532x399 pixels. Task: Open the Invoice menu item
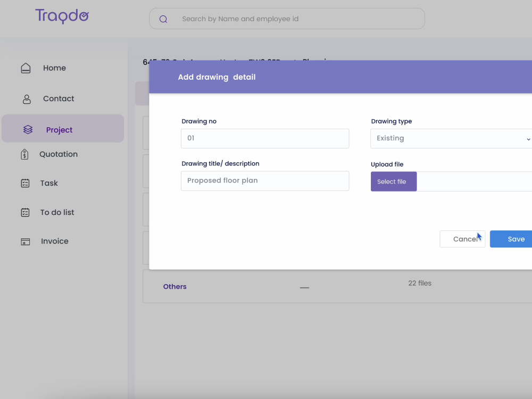pos(55,241)
